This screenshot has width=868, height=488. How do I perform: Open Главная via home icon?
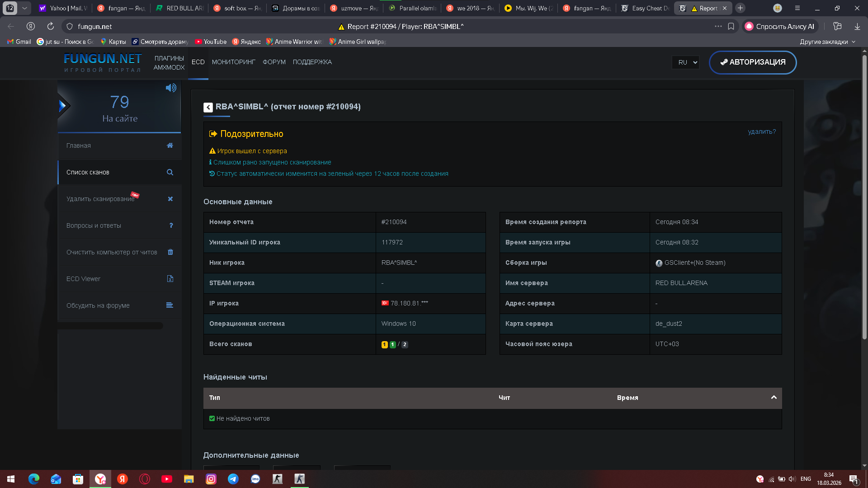[x=170, y=145]
